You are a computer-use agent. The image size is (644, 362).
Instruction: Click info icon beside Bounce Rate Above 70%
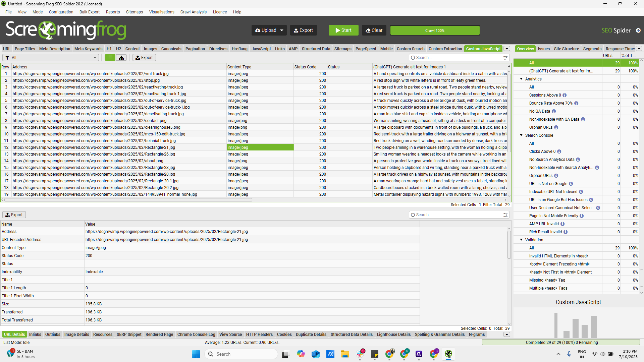coord(576,103)
